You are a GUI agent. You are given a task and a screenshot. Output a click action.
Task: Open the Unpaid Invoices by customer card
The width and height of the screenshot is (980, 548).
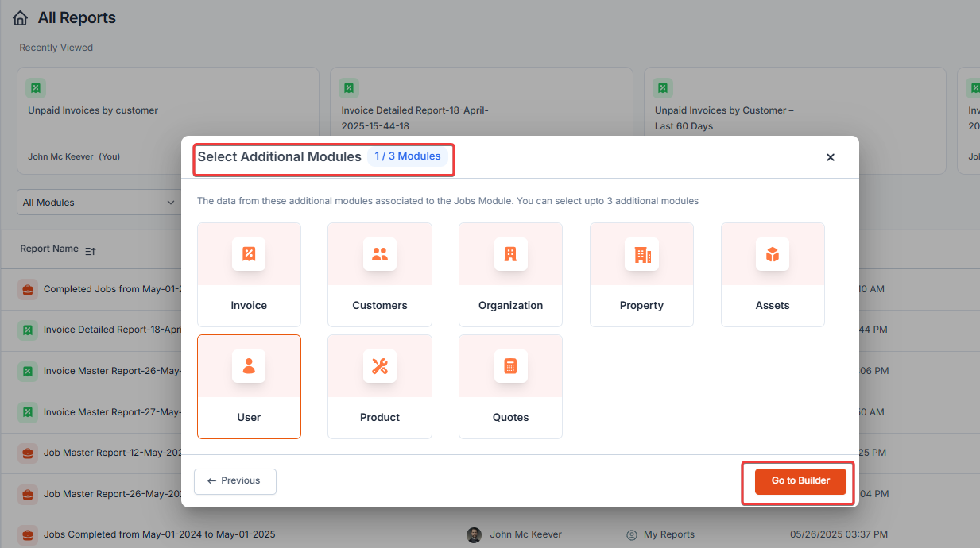tap(168, 121)
